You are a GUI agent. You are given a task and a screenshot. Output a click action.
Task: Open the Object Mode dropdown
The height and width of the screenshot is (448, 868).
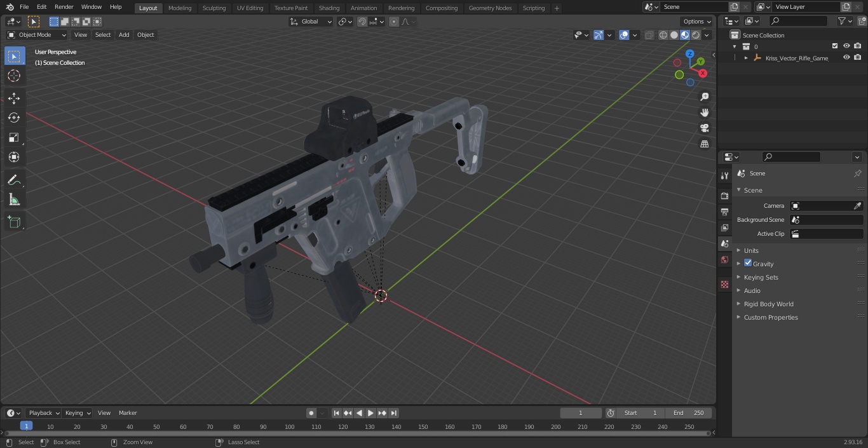[x=37, y=35]
